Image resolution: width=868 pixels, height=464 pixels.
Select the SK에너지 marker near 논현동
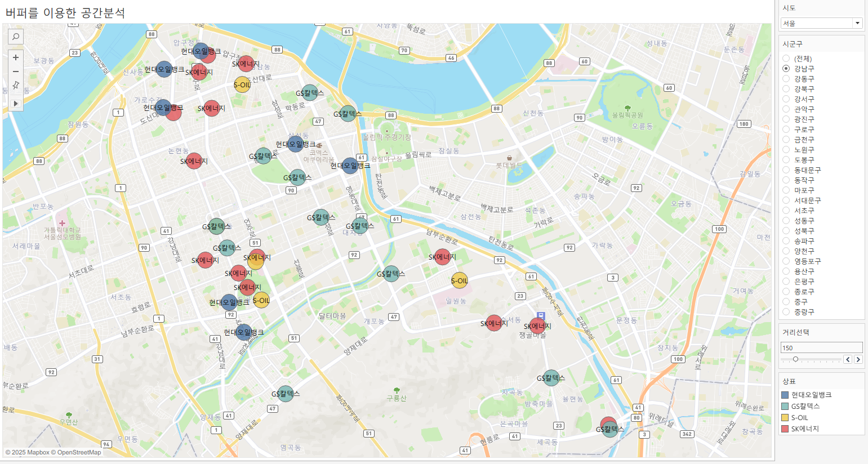coord(194,161)
